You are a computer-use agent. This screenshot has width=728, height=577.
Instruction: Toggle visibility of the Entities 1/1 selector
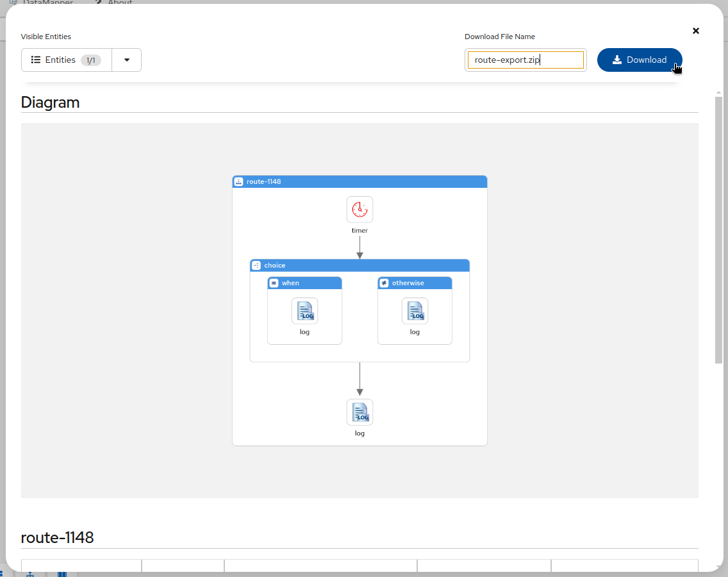pos(66,60)
